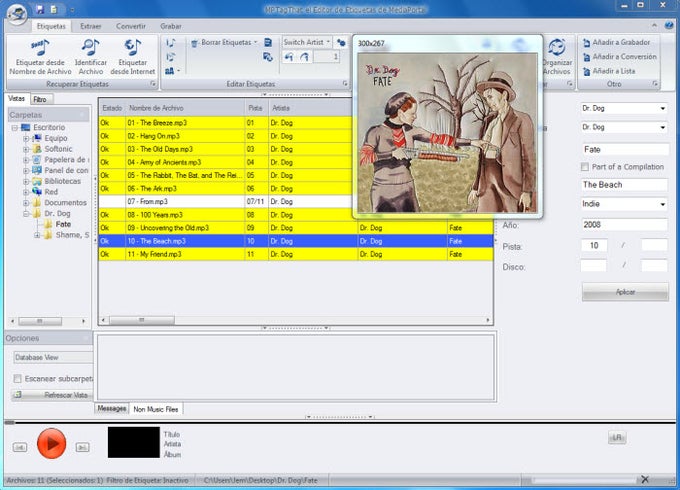The height and width of the screenshot is (490, 680).
Task: Select the Filtro tab
Action: [x=40, y=99]
